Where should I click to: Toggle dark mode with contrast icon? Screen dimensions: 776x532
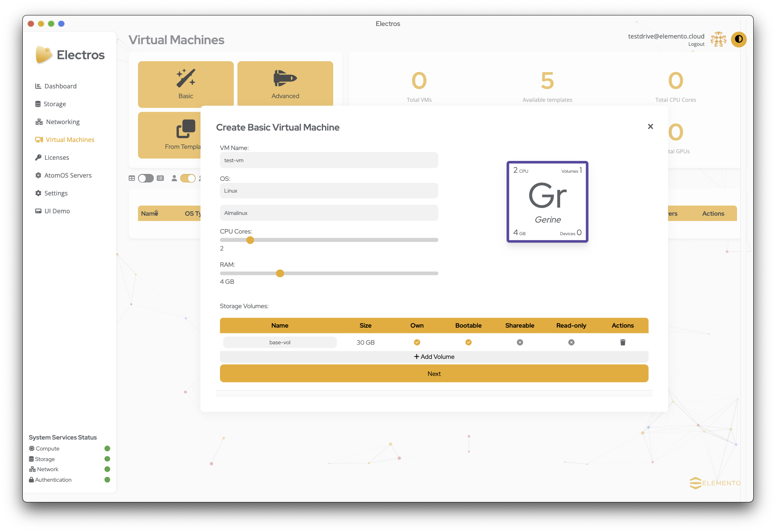[739, 39]
